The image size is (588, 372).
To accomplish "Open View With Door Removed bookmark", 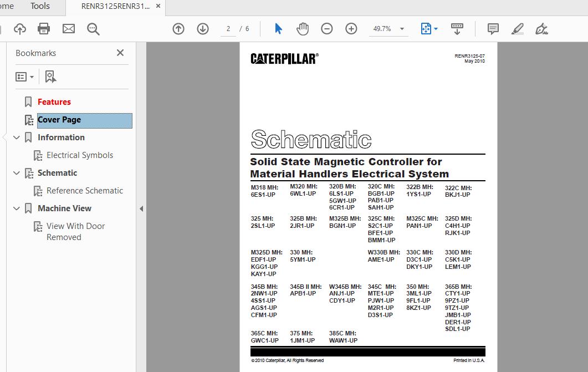I will point(75,232).
